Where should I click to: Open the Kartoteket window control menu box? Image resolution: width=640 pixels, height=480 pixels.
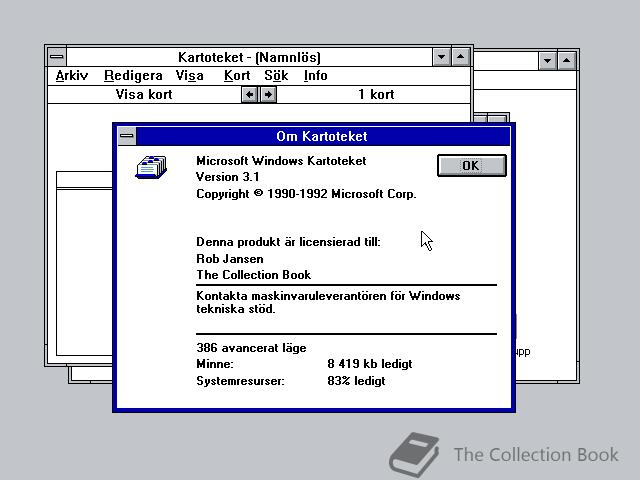[x=57, y=57]
